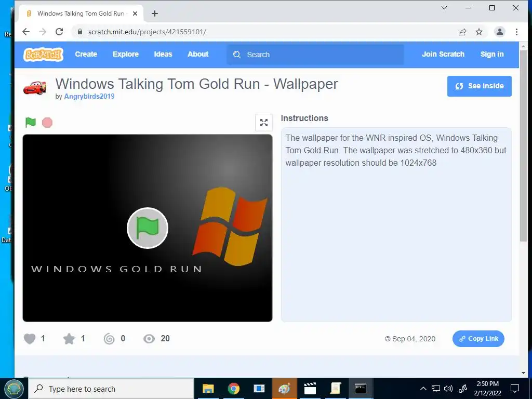Go forward in Chrome
532x399 pixels.
(x=43, y=32)
